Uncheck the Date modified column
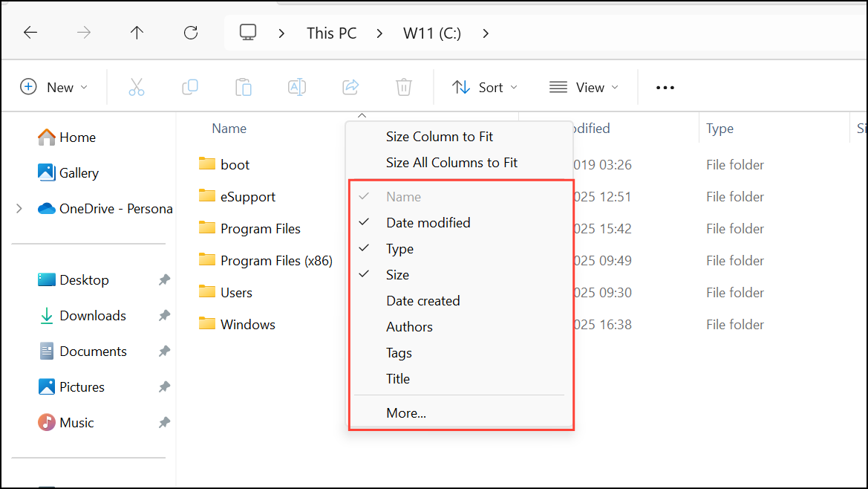Viewport: 868px width, 489px height. pyautogui.click(x=427, y=222)
